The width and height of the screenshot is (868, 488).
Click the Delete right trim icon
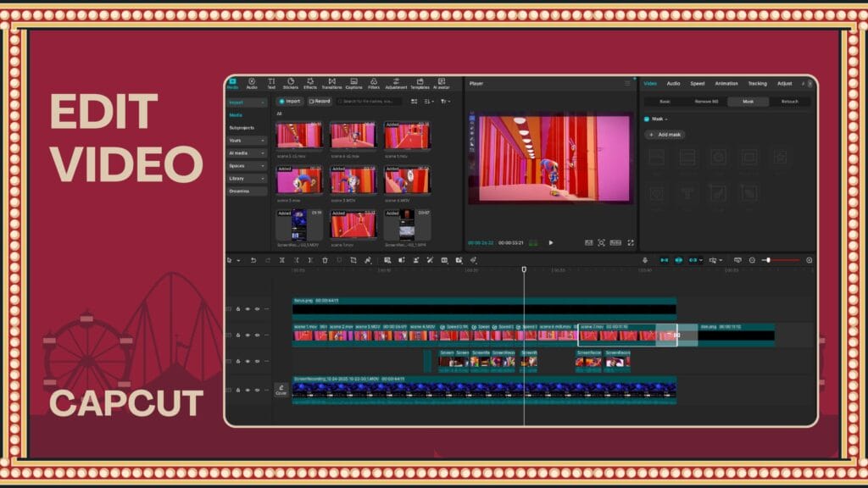click(x=310, y=260)
